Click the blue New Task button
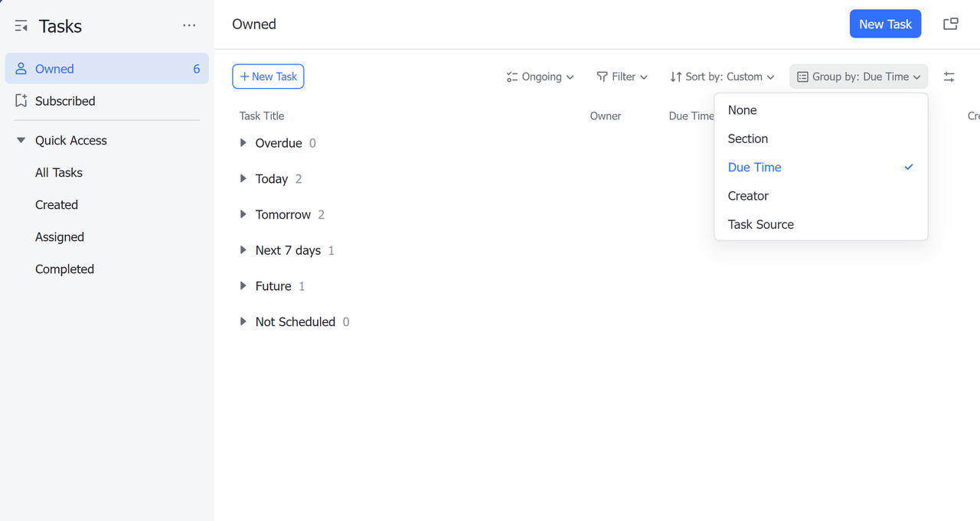The image size is (980, 521). 885,24
